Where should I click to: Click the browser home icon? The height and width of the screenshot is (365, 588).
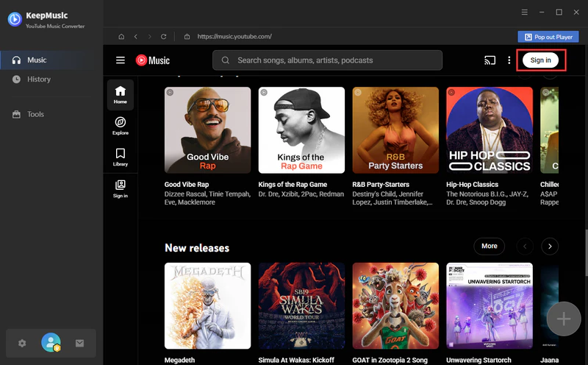[x=121, y=36]
